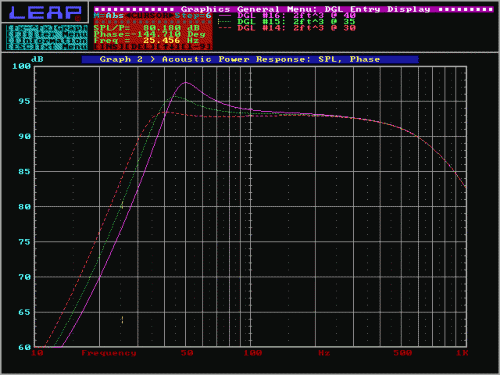
Task: Open the [I]nformation menu entry
Action: (x=47, y=40)
